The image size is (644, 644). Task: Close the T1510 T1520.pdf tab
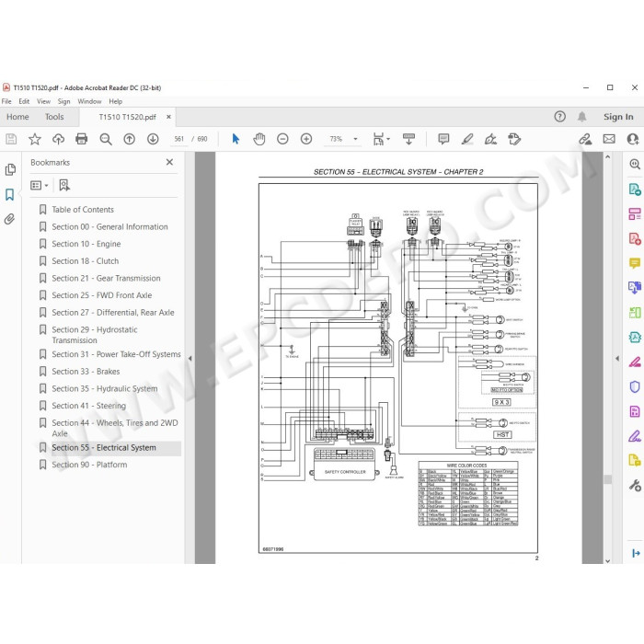[168, 117]
